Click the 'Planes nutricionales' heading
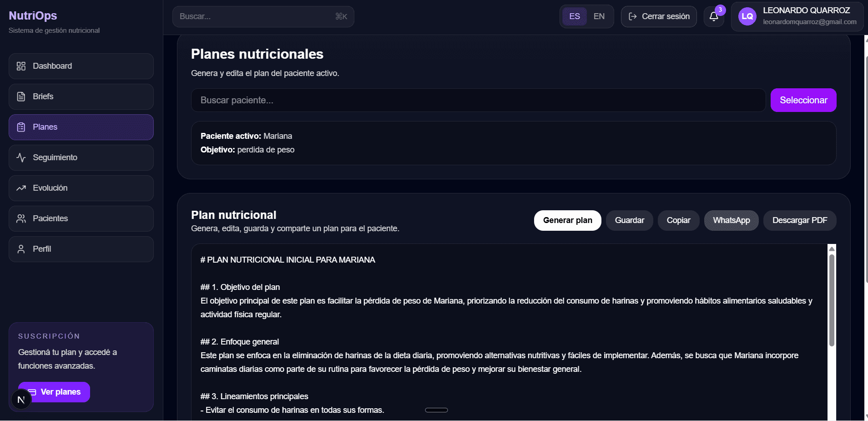This screenshot has height=421, width=868. (257, 54)
